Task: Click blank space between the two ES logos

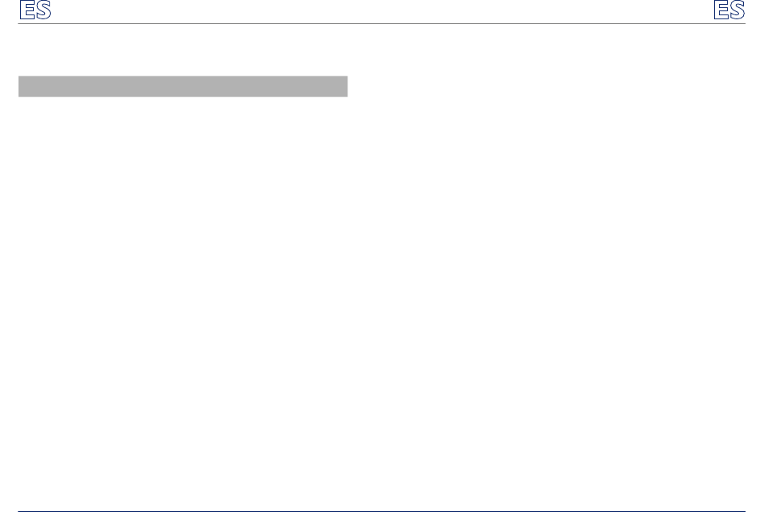Action: pyautogui.click(x=382, y=10)
